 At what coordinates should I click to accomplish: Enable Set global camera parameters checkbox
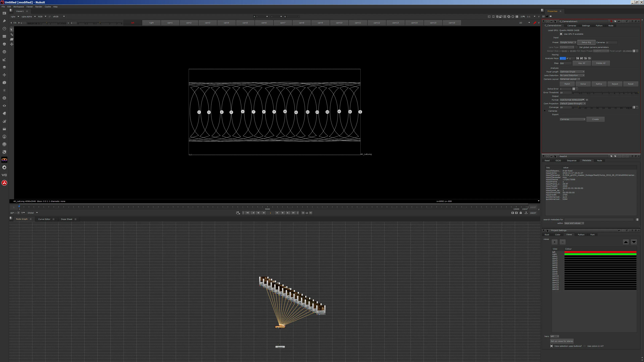(x=577, y=47)
